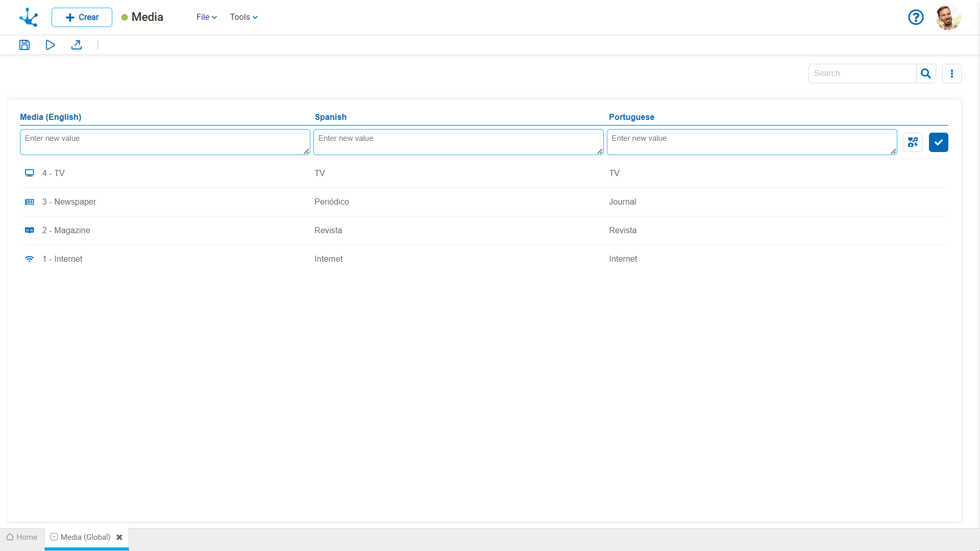Click the magnifier search icon

pos(925,73)
